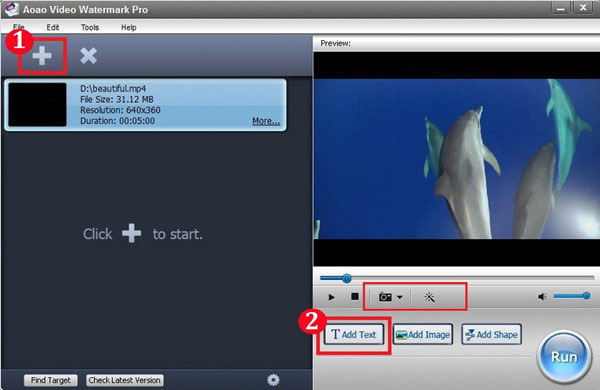Adjust the volume slider handle

tap(586, 295)
